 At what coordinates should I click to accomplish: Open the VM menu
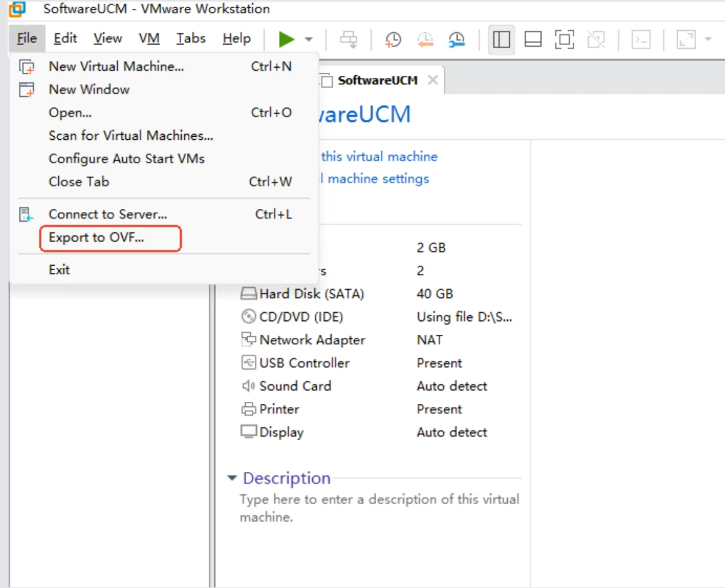point(149,39)
